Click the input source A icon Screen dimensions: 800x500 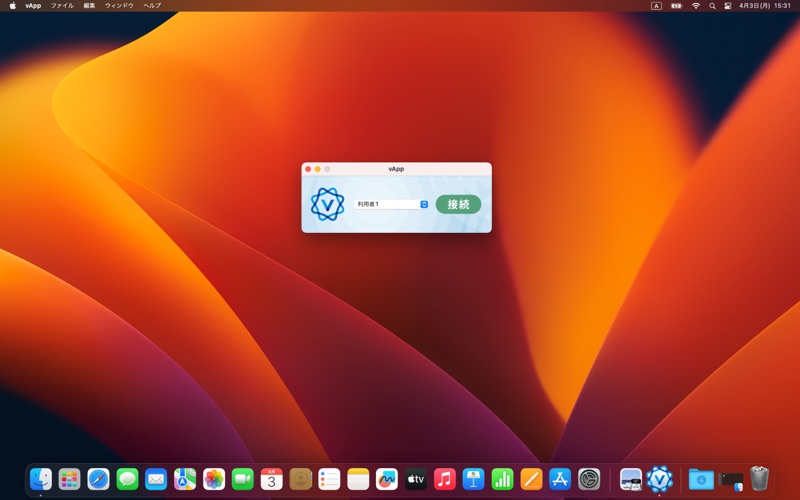pos(656,6)
